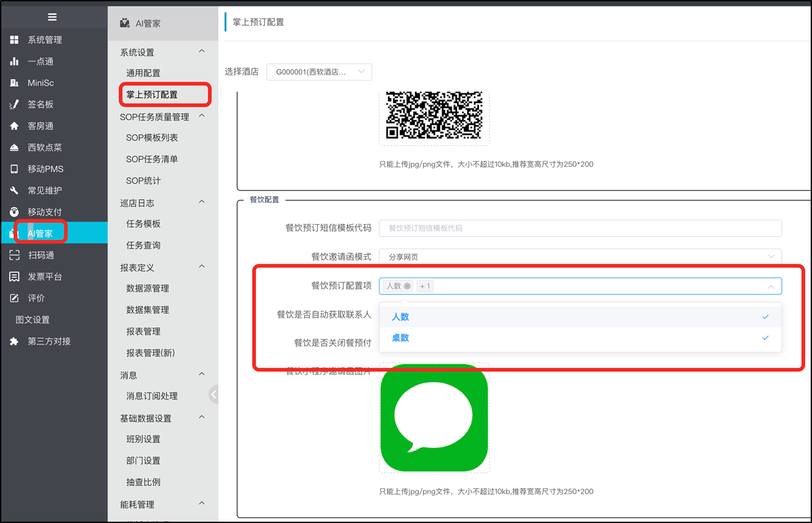Click the 扫码通 scan icon
The width and height of the screenshot is (812, 523).
coord(14,256)
